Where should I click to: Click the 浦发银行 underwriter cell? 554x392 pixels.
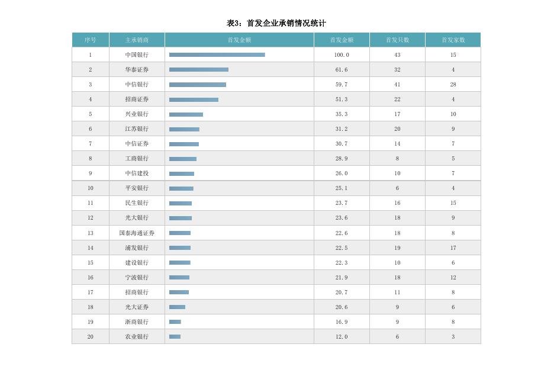pyautogui.click(x=137, y=248)
